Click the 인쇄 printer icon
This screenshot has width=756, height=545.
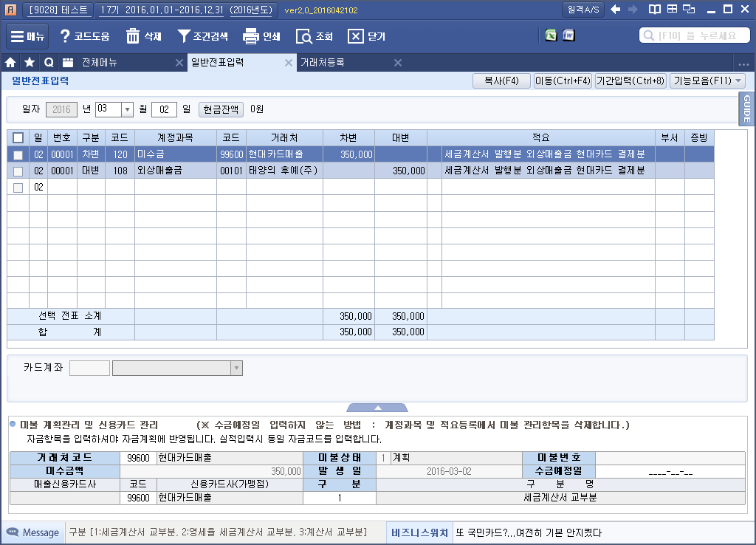251,36
